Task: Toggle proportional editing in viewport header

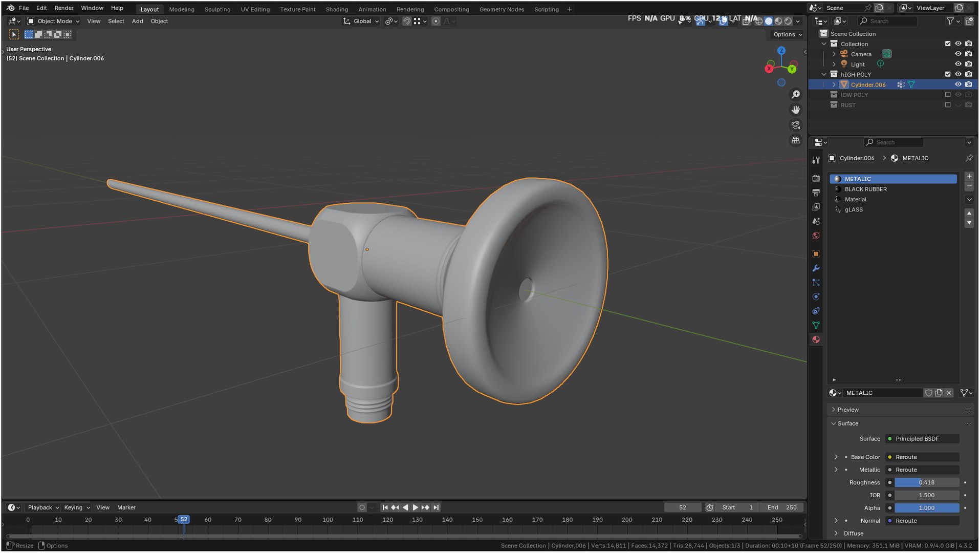Action: point(436,21)
